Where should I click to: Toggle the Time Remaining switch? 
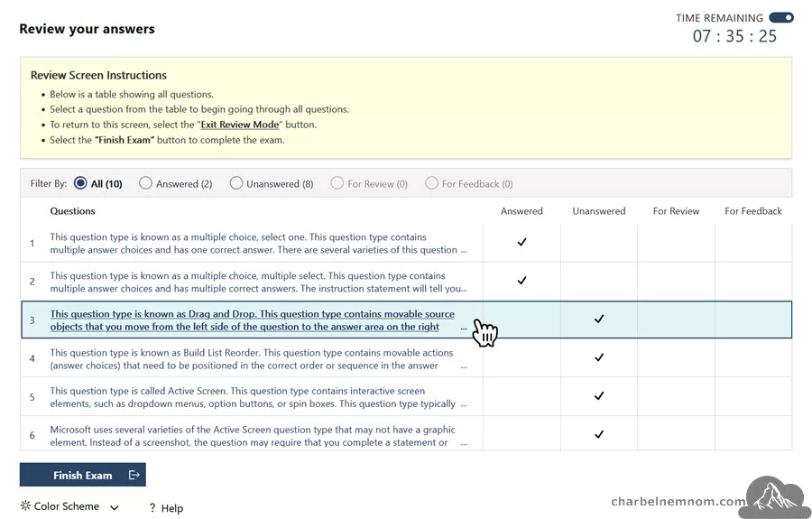pyautogui.click(x=781, y=18)
